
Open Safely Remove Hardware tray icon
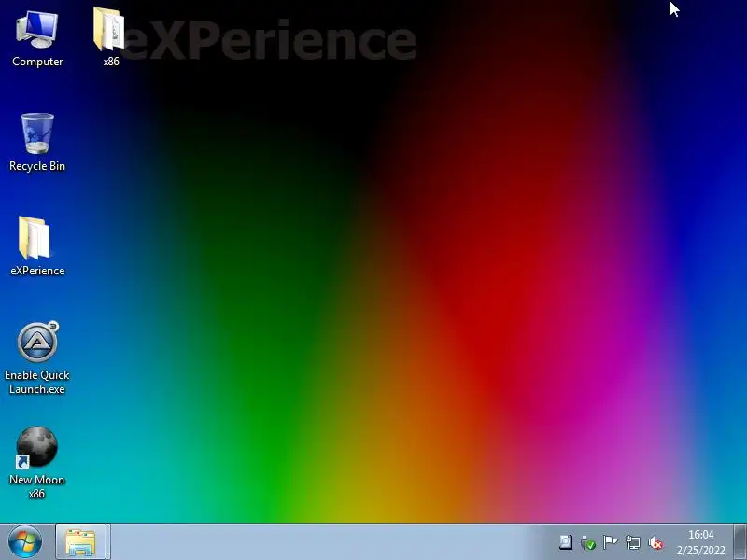click(x=588, y=542)
